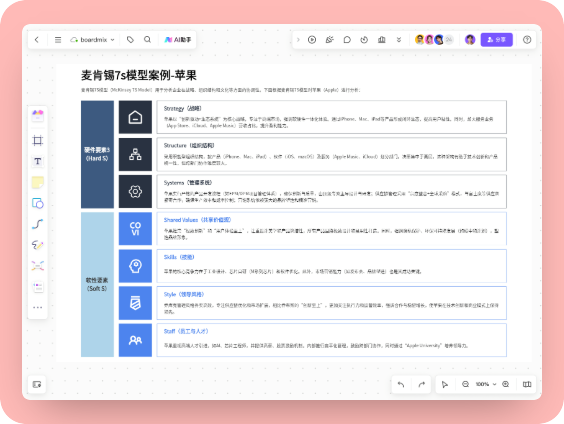Click the third collaborator avatar
Screen dimensions: 564x424
439,40
